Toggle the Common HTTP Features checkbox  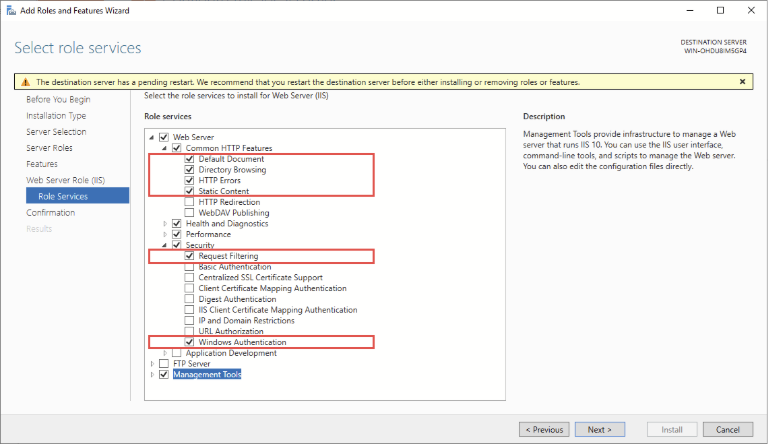pos(177,148)
